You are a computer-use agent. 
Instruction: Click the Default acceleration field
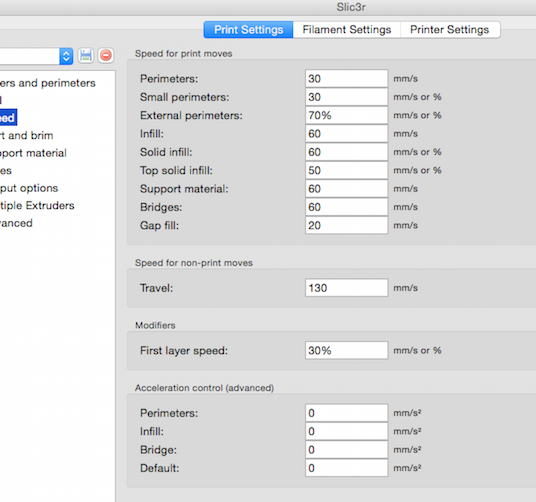347,468
